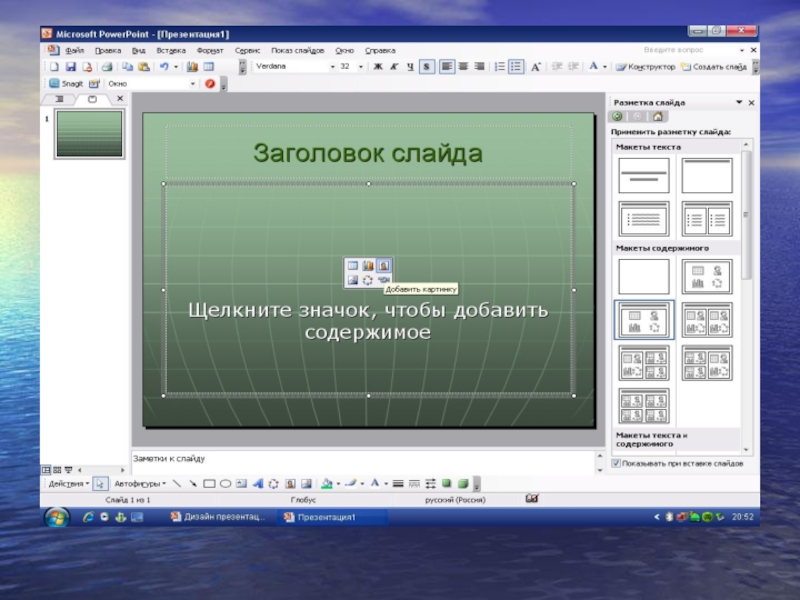Toggle numbered list formatting

tap(499, 67)
